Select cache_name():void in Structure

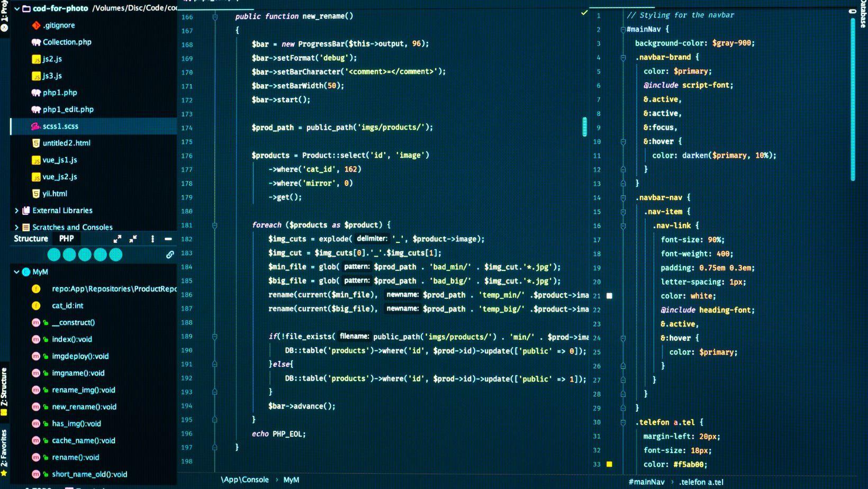point(84,441)
